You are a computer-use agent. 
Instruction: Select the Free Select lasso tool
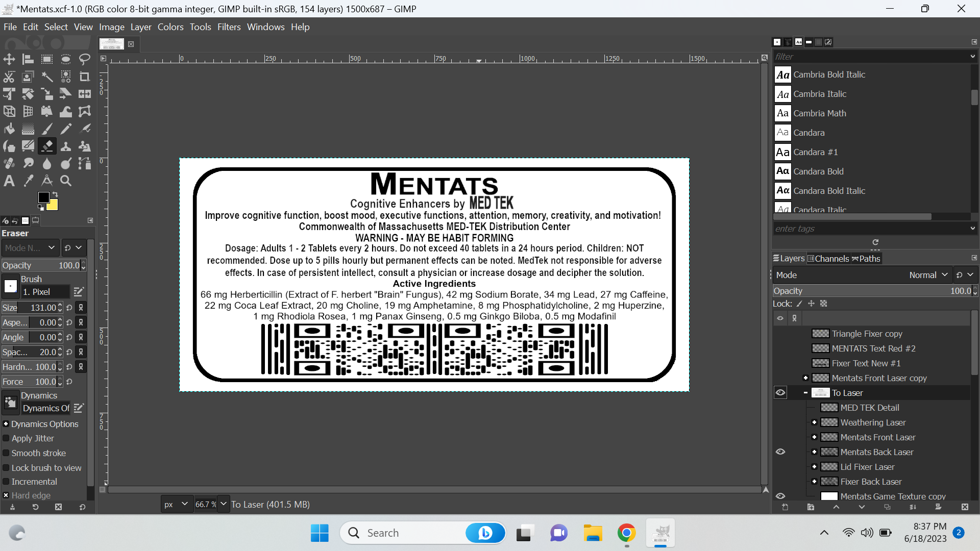[85, 59]
